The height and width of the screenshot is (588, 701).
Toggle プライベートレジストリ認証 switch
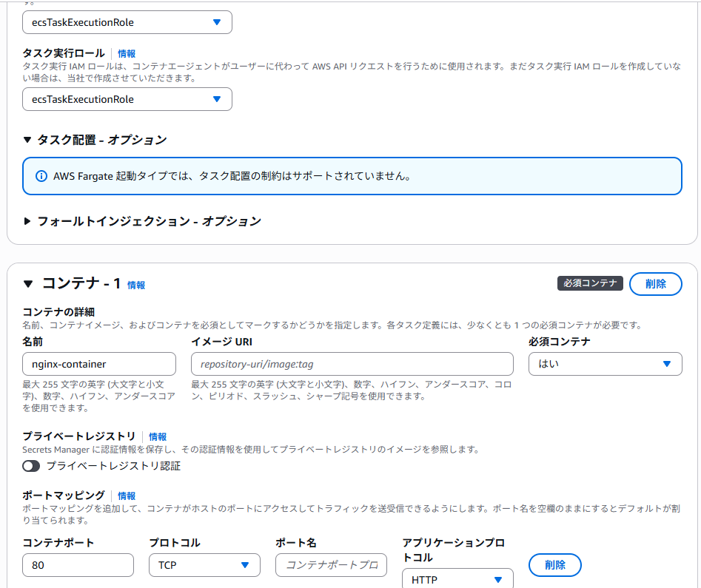[x=31, y=466]
